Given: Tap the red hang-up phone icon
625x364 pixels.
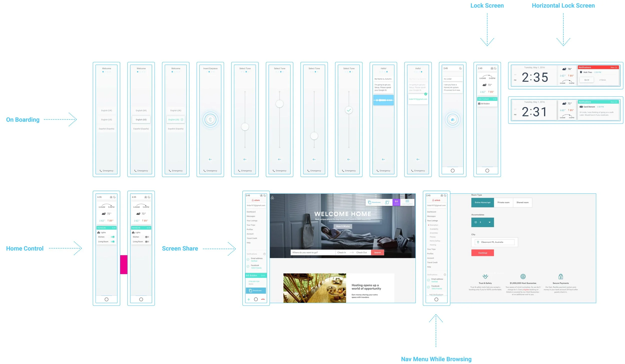Looking at the screenshot, I should (x=263, y=299).
